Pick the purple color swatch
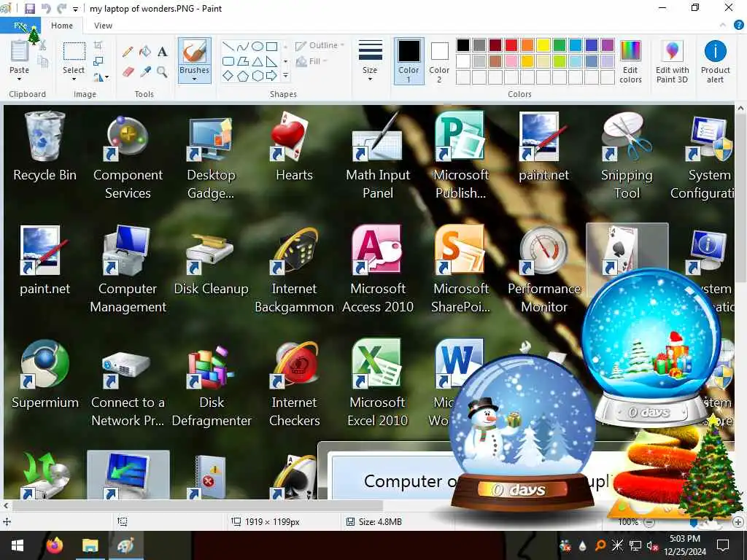The image size is (747, 560). (608, 45)
